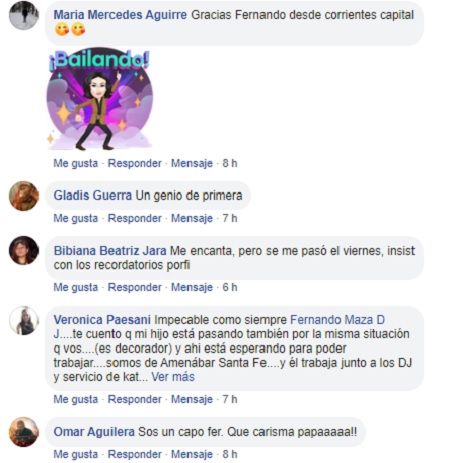Open Omar Aguilera's profile name link
Image resolution: width=452 pixels, height=463 pixels.
pyautogui.click(x=94, y=432)
